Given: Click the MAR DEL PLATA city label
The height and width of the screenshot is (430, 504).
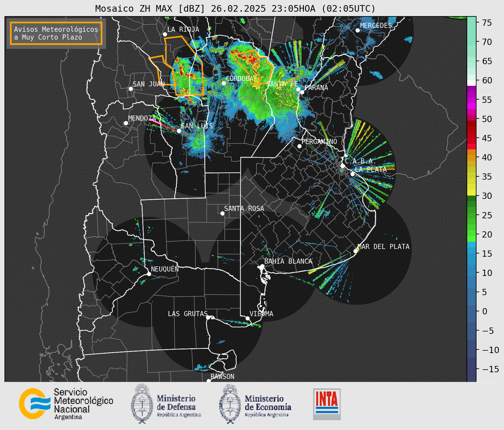Looking at the screenshot, I should [383, 246].
